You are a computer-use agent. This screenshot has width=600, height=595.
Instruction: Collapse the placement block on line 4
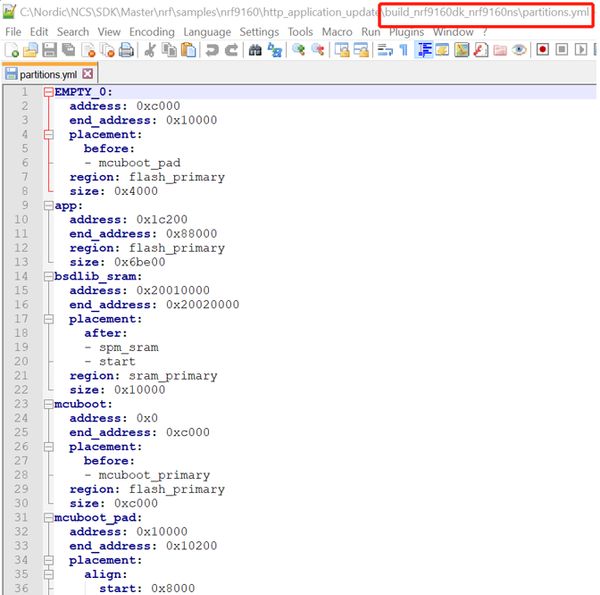tap(49, 135)
